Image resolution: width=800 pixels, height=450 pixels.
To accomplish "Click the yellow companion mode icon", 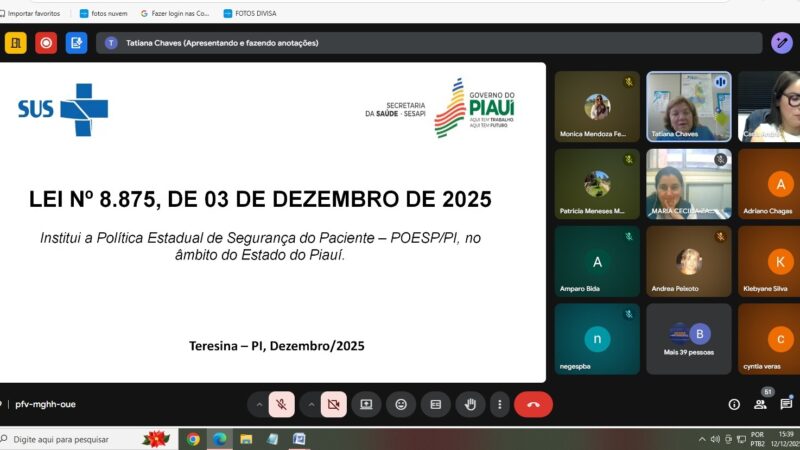I will 15,43.
